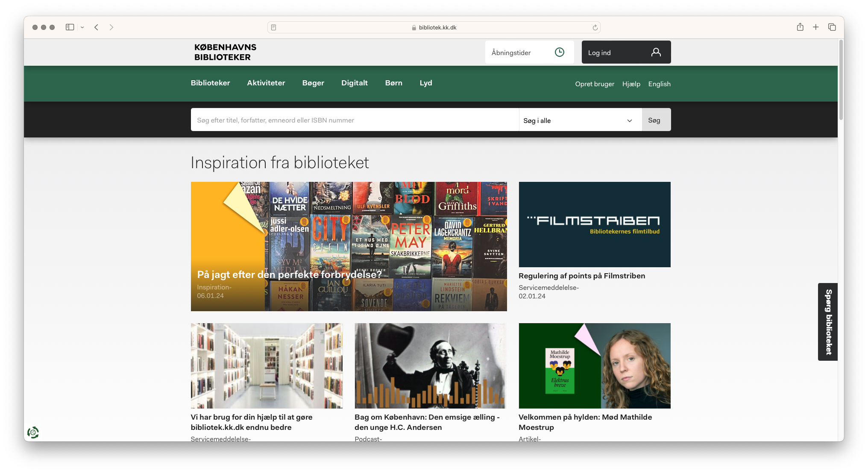
Task: Open the Log ind user profile icon
Action: 656,52
